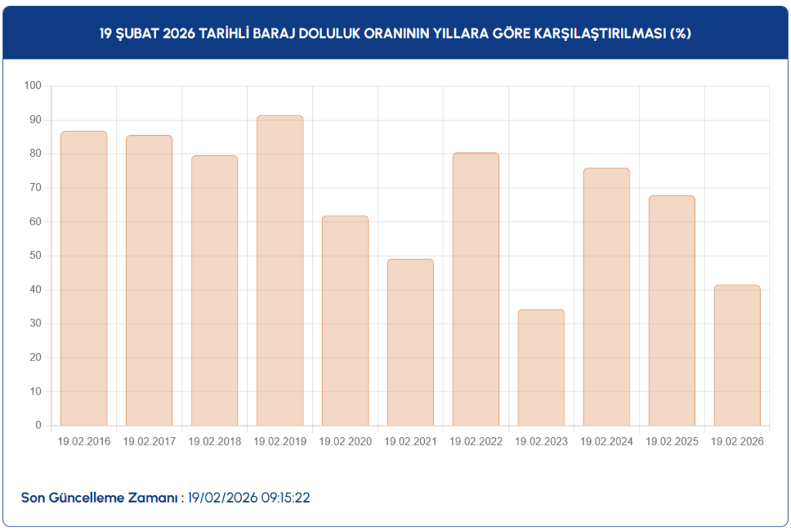Click the 100 value on the y-axis

tap(32, 86)
